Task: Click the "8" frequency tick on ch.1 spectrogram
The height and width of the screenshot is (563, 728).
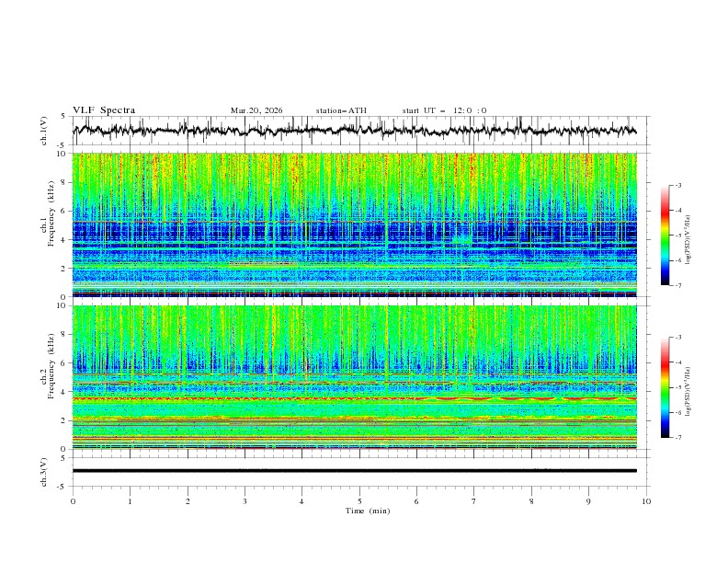Action: (x=64, y=182)
